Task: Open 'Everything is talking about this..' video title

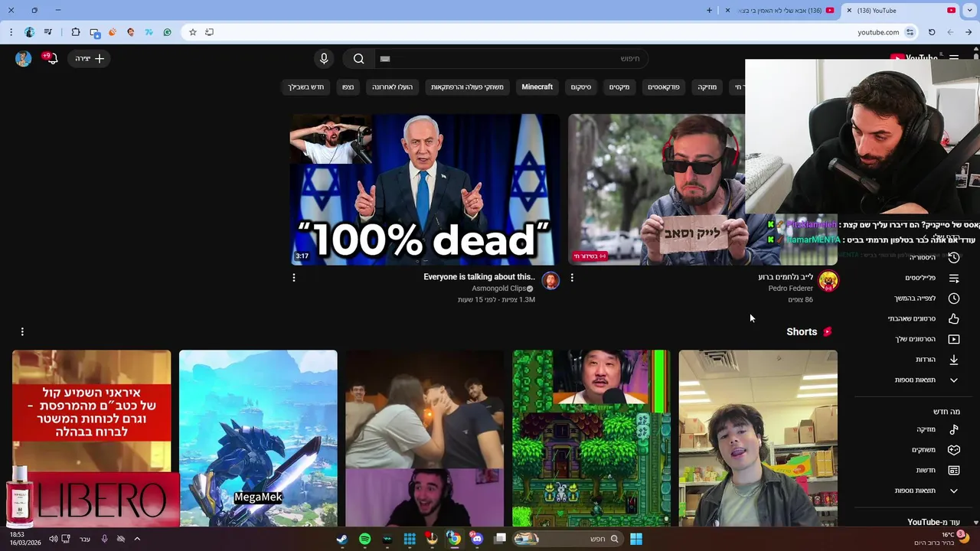Action: tap(479, 277)
